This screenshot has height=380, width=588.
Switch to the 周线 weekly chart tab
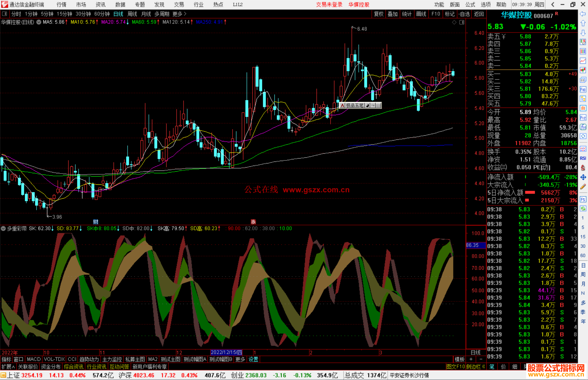(x=132, y=14)
